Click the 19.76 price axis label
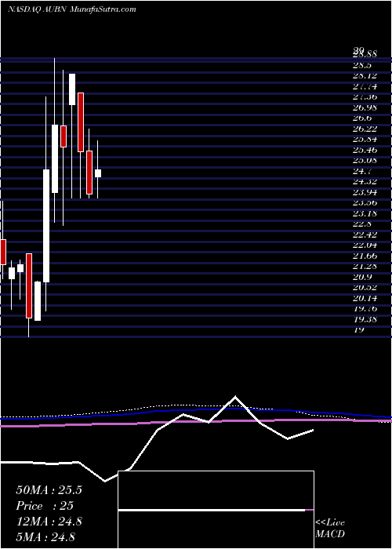Viewport: 392px width, 549px height. point(365,308)
